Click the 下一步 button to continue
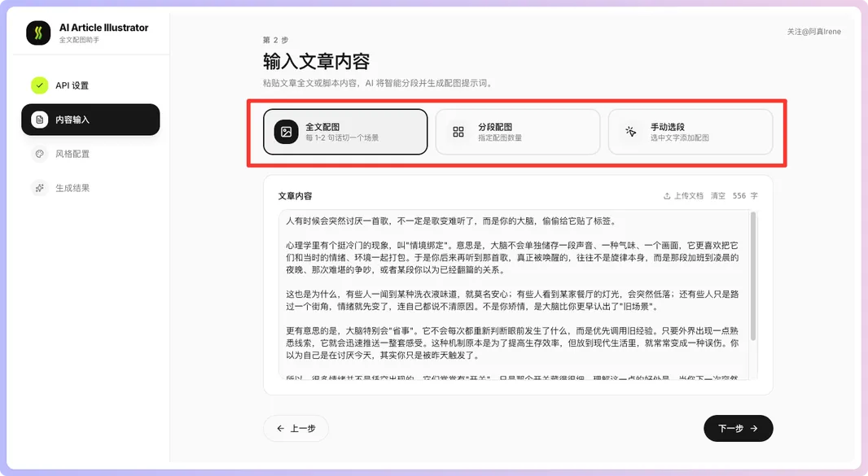868x476 pixels. click(738, 428)
